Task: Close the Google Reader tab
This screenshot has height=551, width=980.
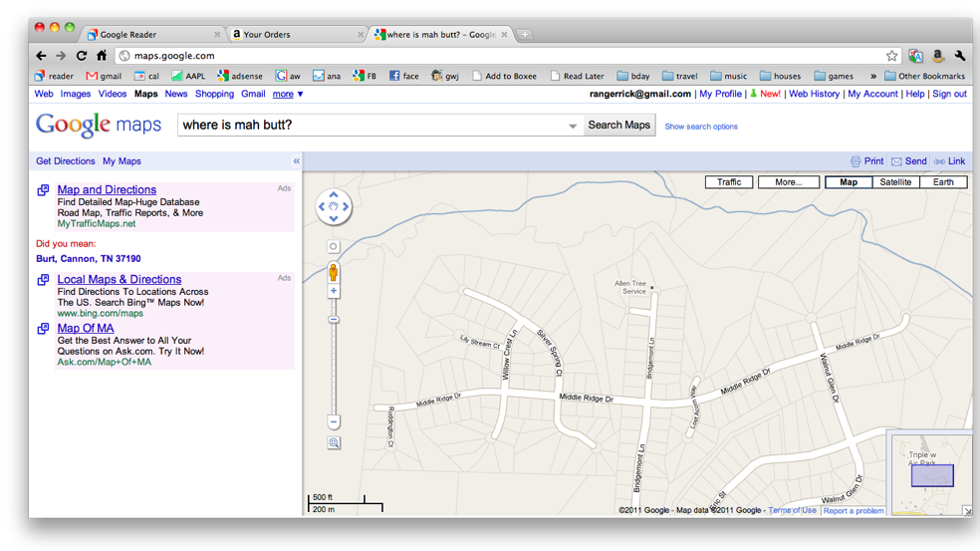Action: 217,35
